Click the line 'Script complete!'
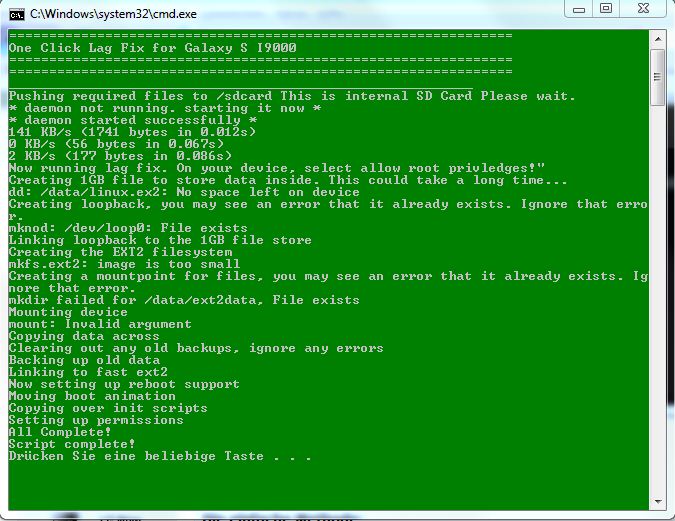675x521 pixels. click(x=72, y=444)
